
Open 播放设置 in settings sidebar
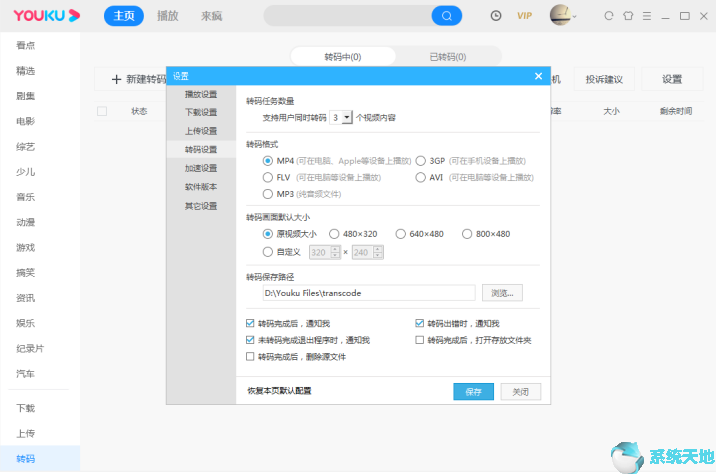[x=201, y=94]
